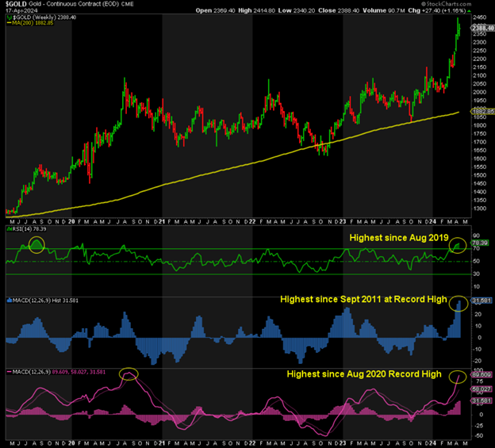
Task: Click the 2450 price axis label
Action: pos(479,17)
